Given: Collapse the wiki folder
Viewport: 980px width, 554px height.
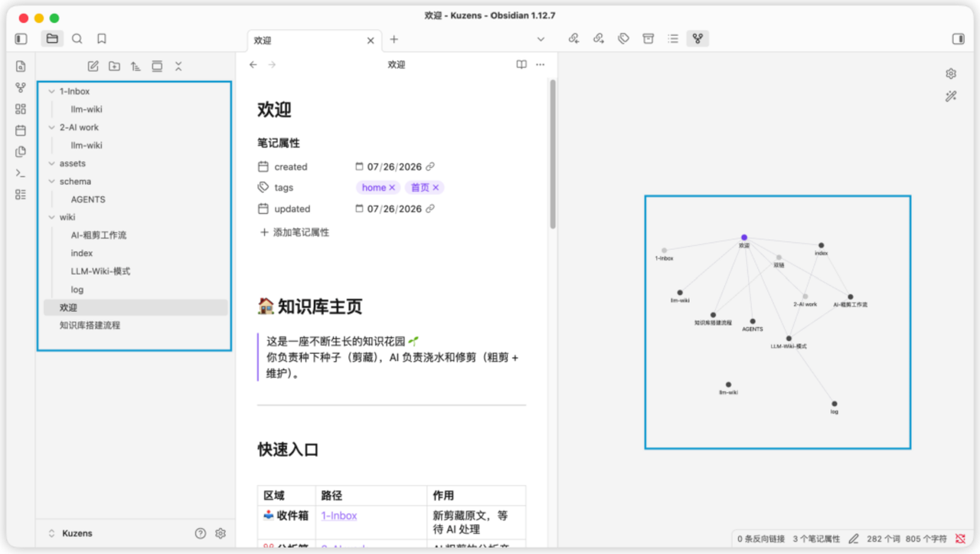Looking at the screenshot, I should click(51, 217).
